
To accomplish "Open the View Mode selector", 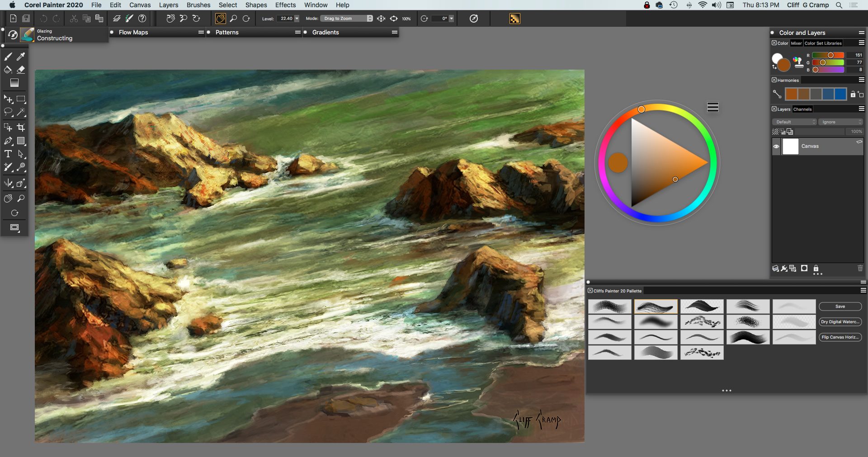I will point(14,227).
